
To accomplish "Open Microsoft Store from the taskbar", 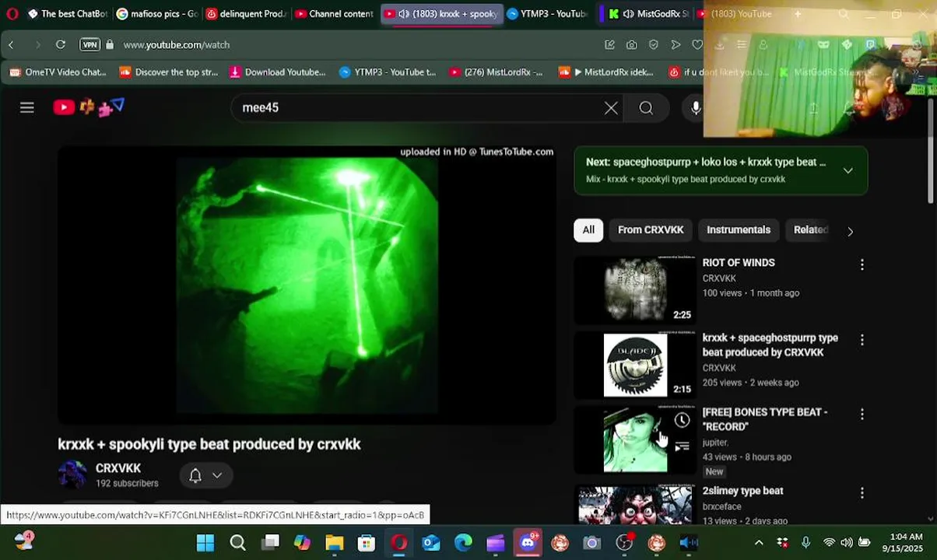I will [367, 543].
